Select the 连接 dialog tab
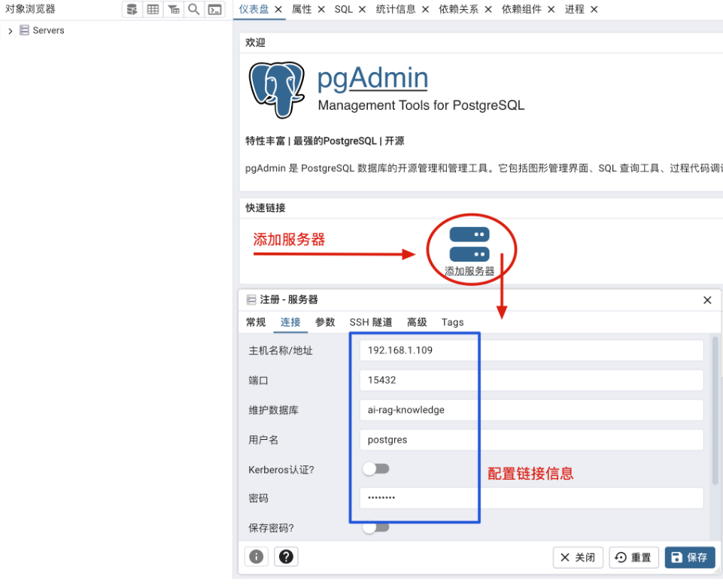Image resolution: width=723 pixels, height=588 pixels. (x=290, y=322)
